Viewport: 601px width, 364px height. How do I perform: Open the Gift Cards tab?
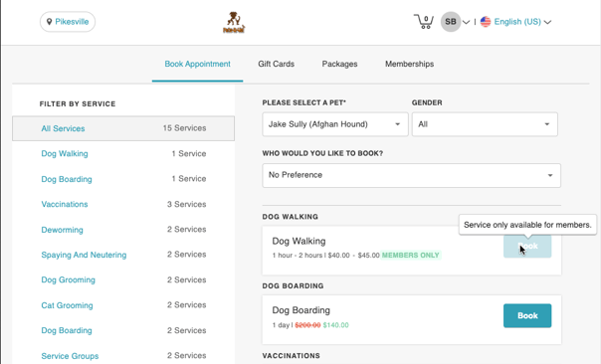[x=276, y=64]
